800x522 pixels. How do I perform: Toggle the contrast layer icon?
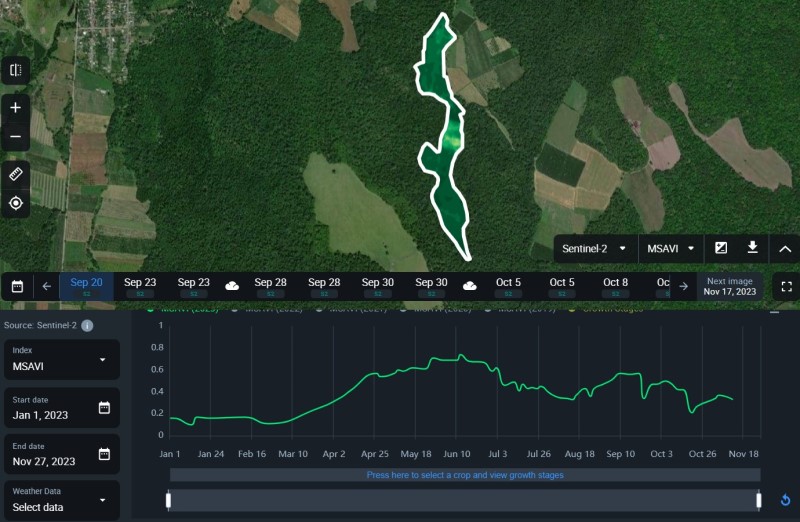tap(721, 248)
